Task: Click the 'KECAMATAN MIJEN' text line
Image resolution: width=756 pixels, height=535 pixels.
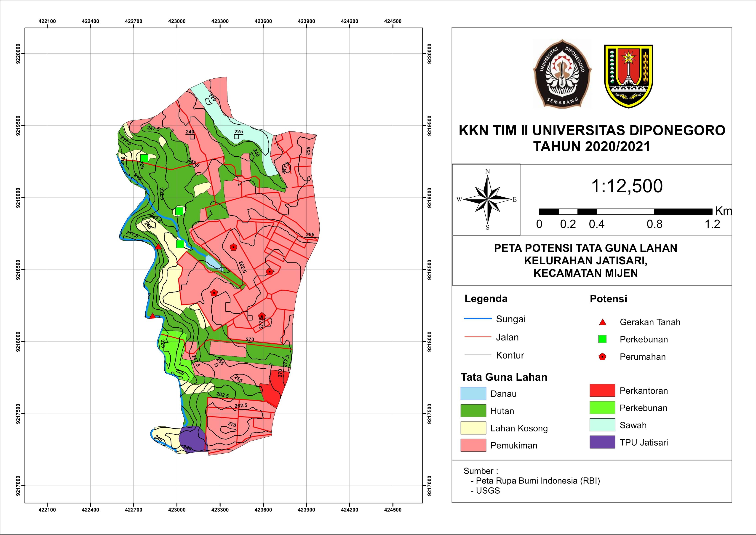Action: [x=585, y=273]
